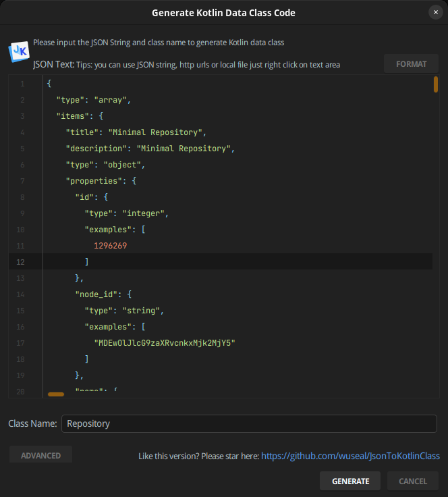
Task: Click the MDEwOlJlcG9zaXRvcnkxMjk2MjY5 example string
Action: point(164,343)
